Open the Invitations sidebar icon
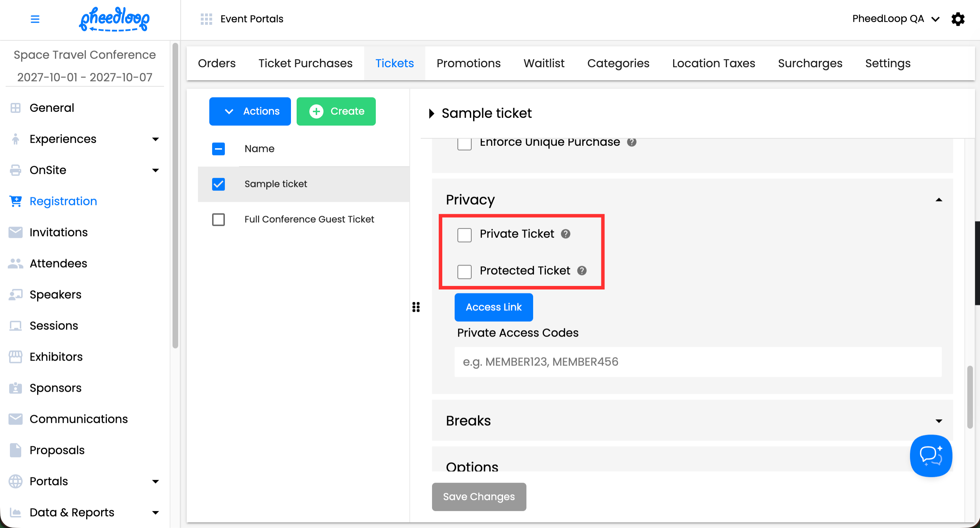The height and width of the screenshot is (528, 980). tap(16, 232)
